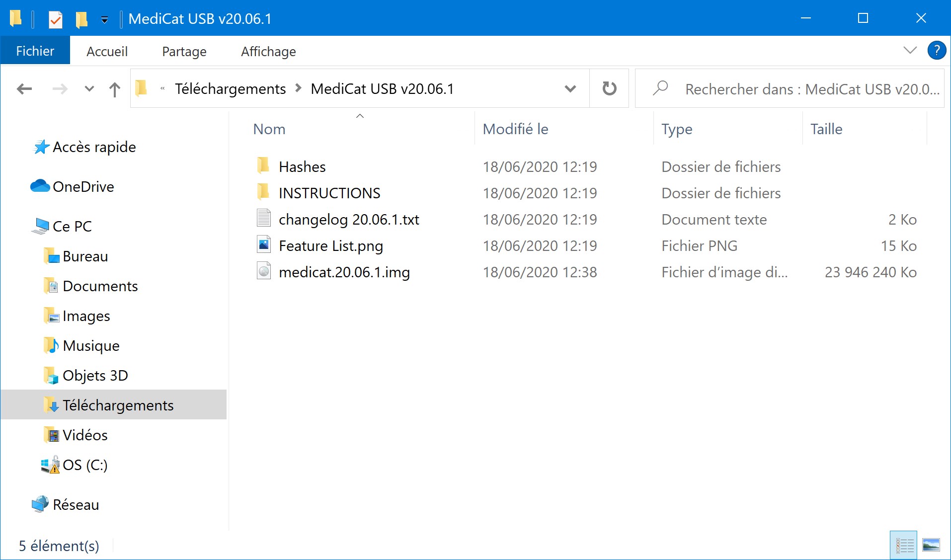Click the Properties quick access toolbar icon
This screenshot has width=951, height=560.
pos(56,19)
